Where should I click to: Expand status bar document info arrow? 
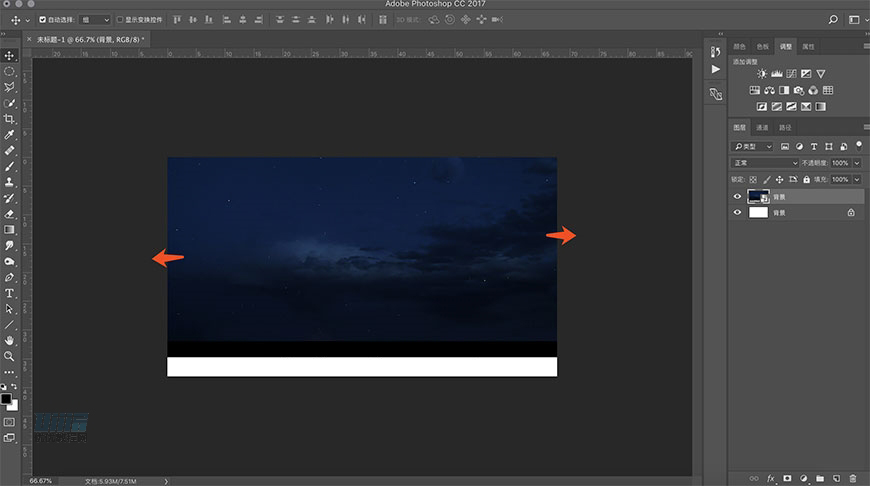click(166, 482)
